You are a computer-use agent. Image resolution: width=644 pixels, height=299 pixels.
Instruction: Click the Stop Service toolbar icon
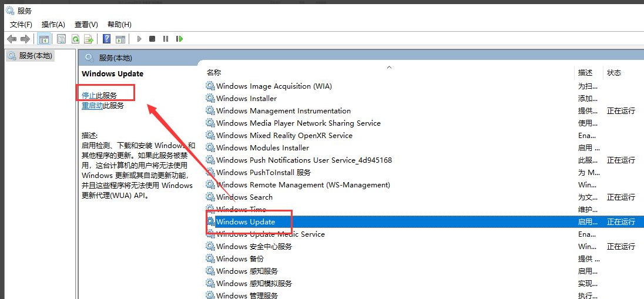[152, 39]
